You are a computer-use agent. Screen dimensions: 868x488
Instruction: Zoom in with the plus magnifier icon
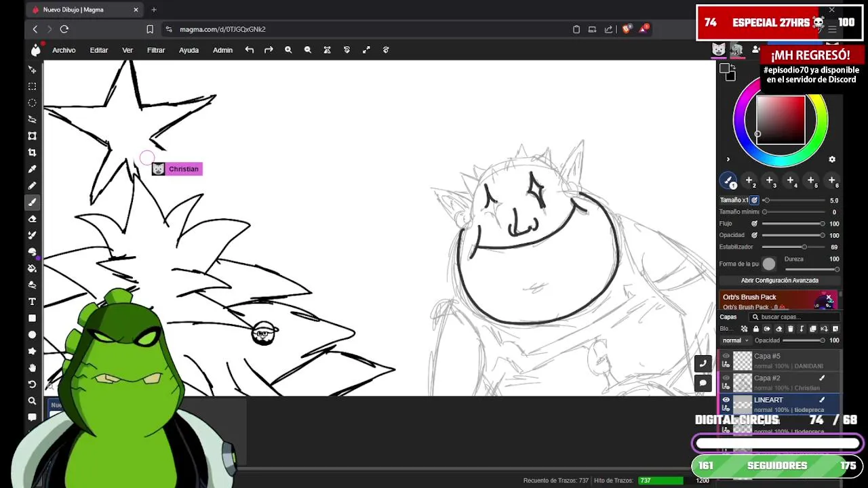click(x=288, y=49)
